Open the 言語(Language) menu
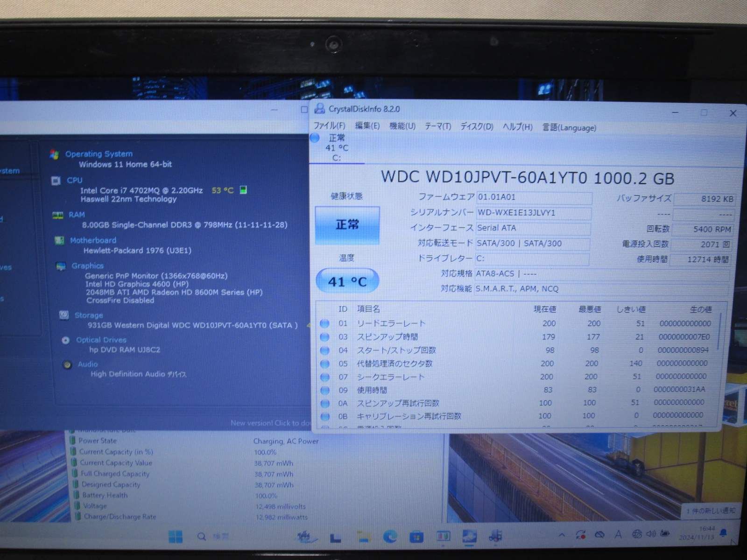Screen dimensions: 747x560 click(569, 127)
